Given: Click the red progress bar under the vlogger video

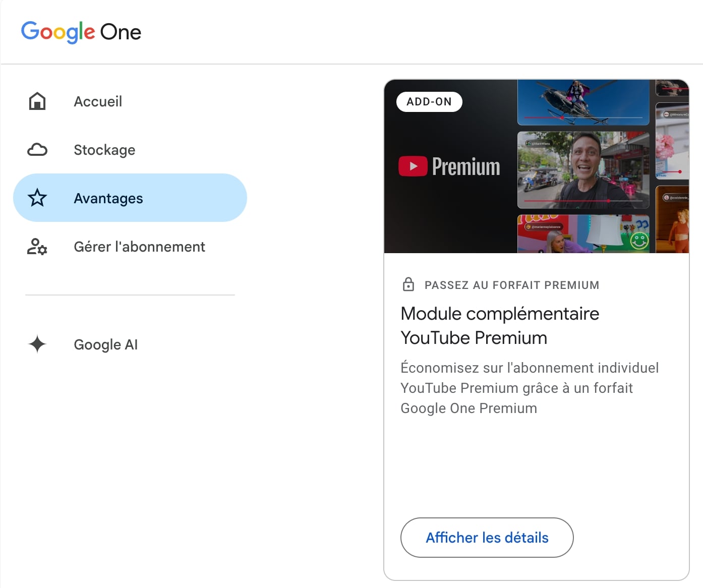Looking at the screenshot, I should click(x=582, y=201).
